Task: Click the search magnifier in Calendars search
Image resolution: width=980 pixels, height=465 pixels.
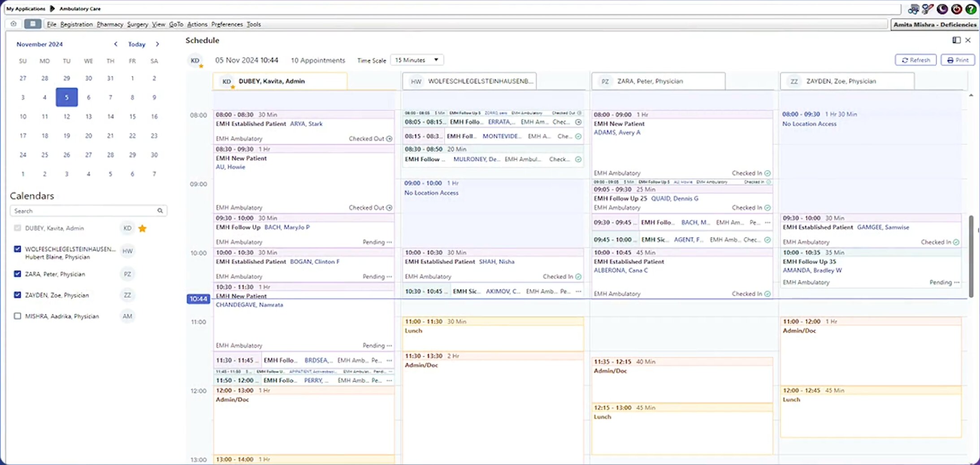Action: (160, 211)
